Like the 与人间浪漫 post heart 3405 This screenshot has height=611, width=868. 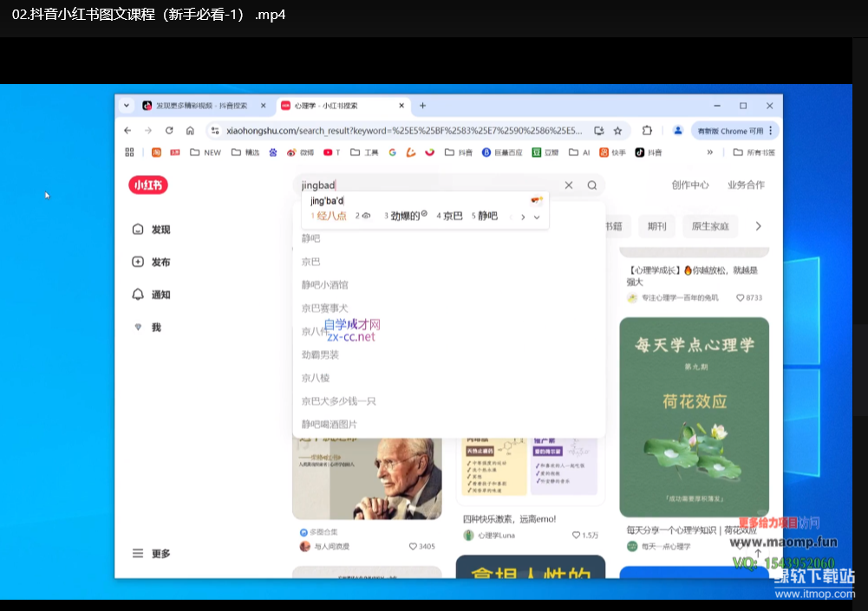[413, 546]
